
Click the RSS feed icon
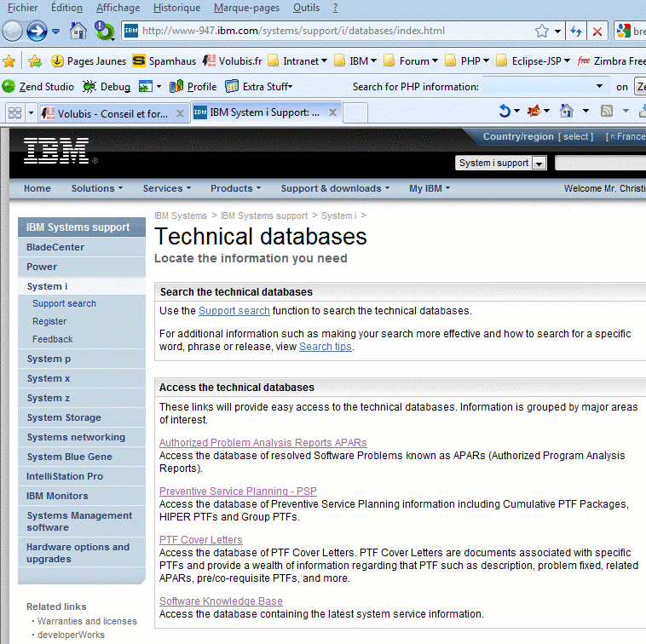coord(607,111)
